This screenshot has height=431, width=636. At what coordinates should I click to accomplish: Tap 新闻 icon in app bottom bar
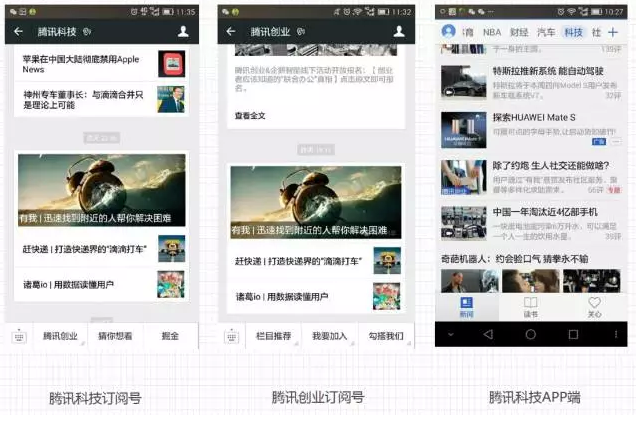point(466,307)
